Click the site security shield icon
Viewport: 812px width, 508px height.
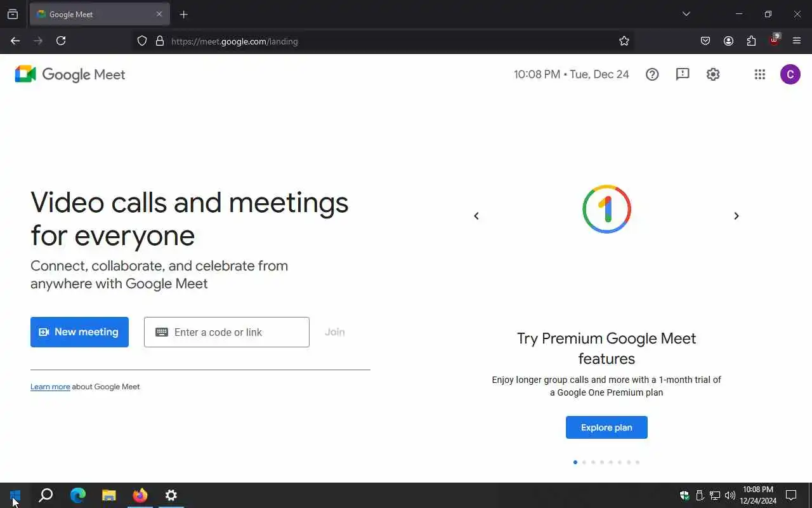pos(142,41)
